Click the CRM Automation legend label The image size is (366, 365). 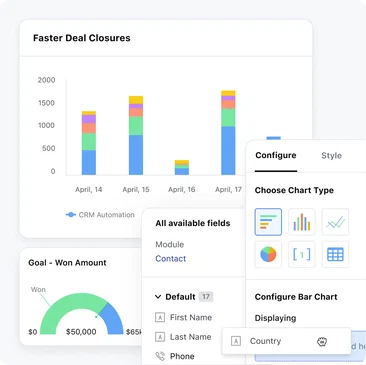tap(107, 215)
